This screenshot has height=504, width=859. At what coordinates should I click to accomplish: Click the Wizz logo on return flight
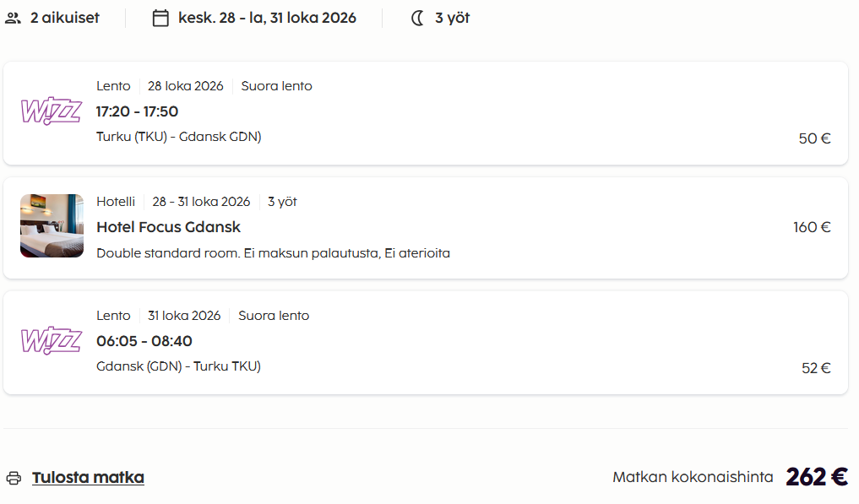(x=52, y=341)
